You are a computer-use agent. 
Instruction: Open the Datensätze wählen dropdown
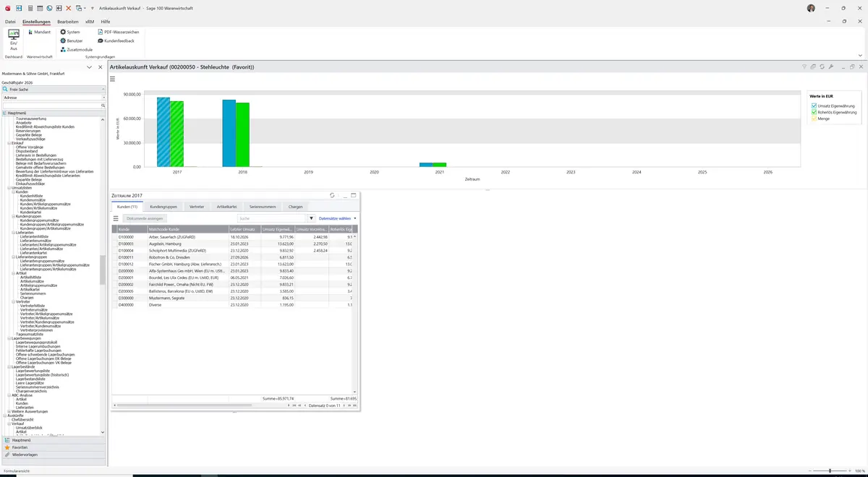point(338,218)
